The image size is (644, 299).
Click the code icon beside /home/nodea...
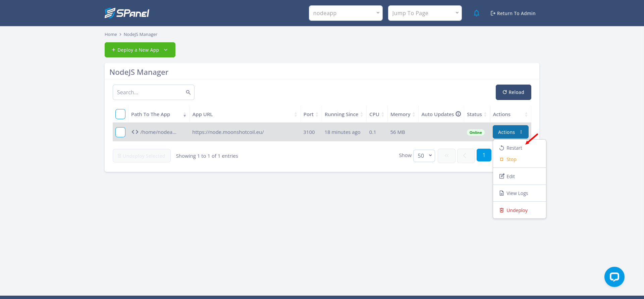pos(135,132)
